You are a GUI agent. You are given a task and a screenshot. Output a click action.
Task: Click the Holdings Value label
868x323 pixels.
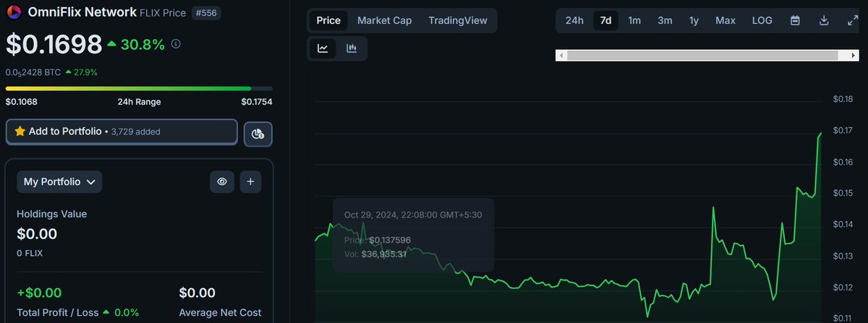coord(52,214)
